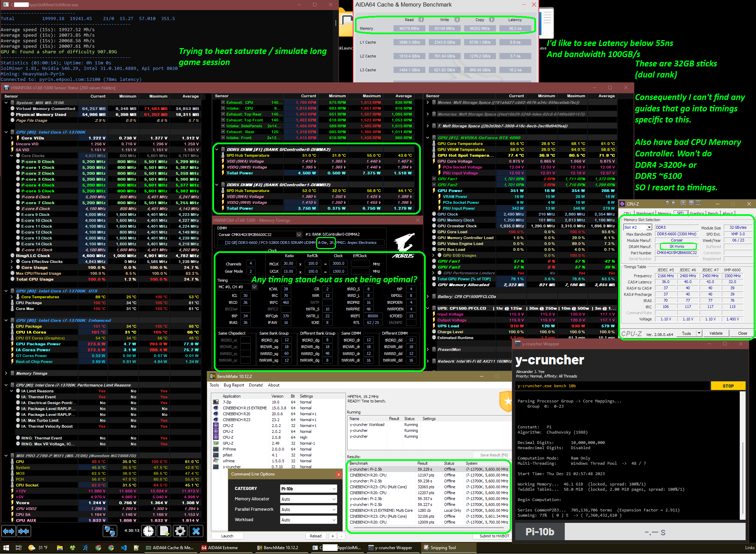The width and height of the screenshot is (756, 554).
Task: Select PYPrime icon in BenchMate list
Action: click(216, 449)
